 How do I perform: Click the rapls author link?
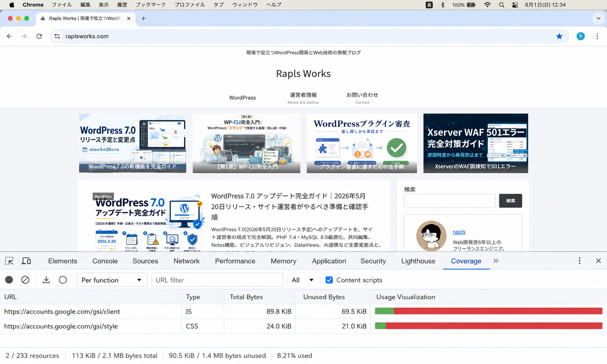[459, 232]
